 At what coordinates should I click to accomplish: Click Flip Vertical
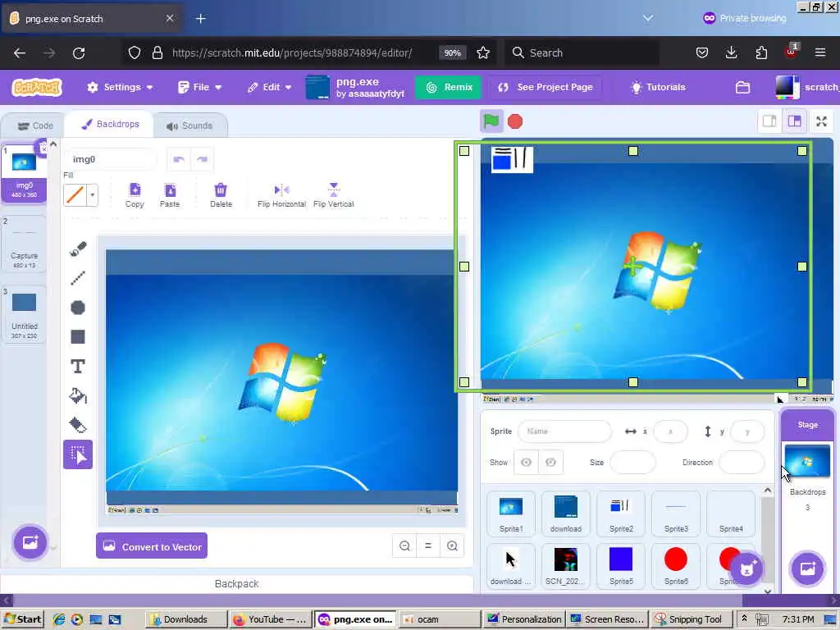333,195
